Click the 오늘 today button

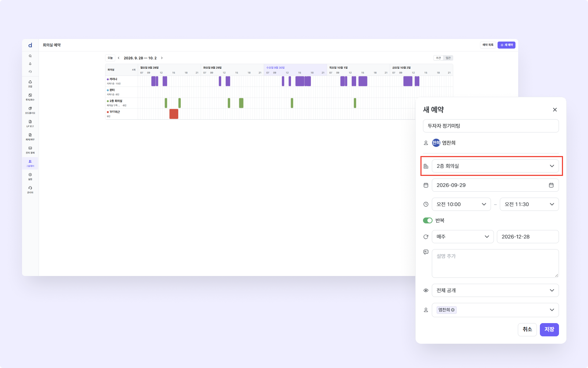coord(110,58)
